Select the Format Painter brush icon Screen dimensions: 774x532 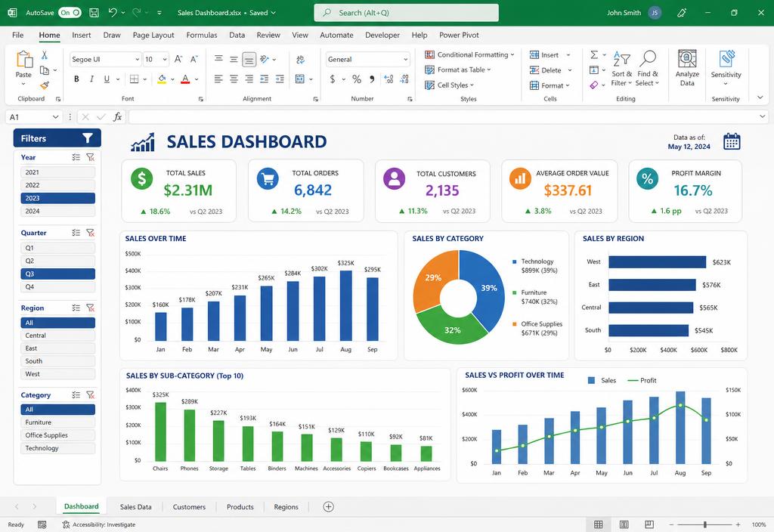[45, 85]
